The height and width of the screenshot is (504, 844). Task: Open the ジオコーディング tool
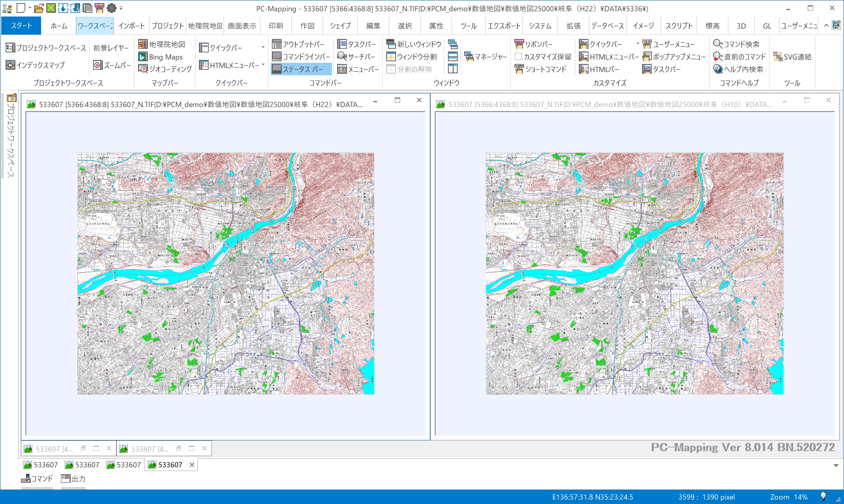[x=165, y=69]
